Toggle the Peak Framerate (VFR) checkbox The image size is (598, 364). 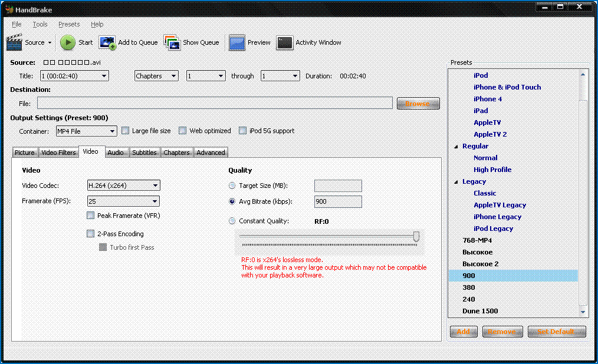(x=90, y=216)
